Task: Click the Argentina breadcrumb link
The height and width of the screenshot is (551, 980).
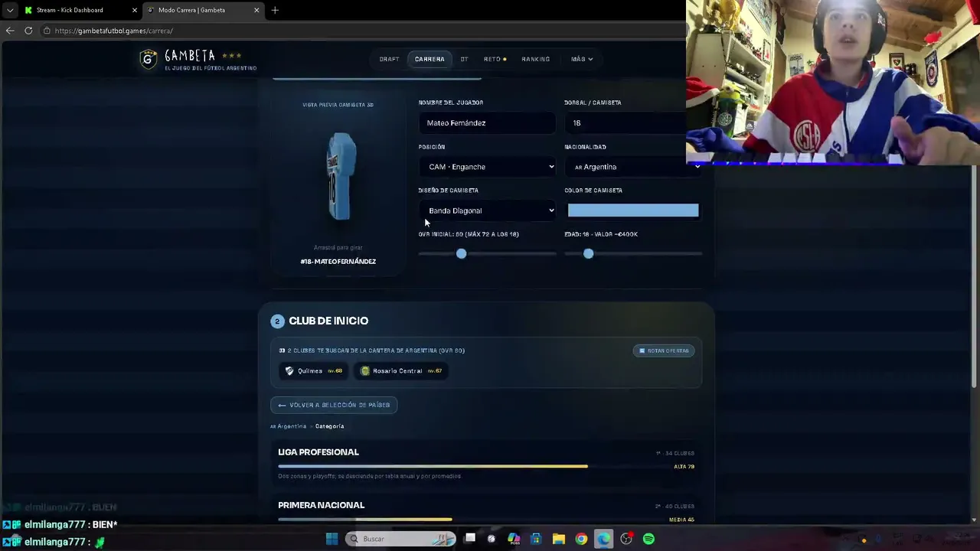Action: tap(289, 426)
